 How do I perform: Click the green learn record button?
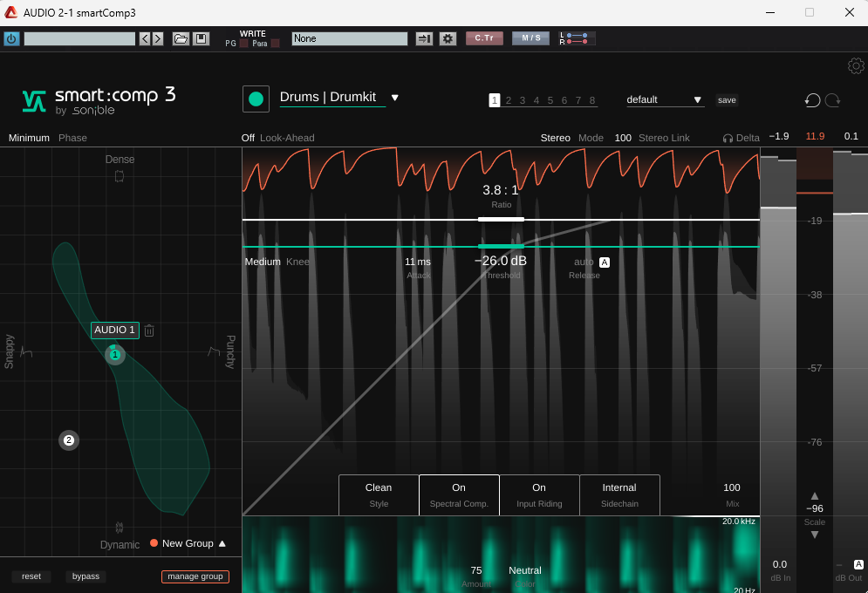tap(256, 99)
